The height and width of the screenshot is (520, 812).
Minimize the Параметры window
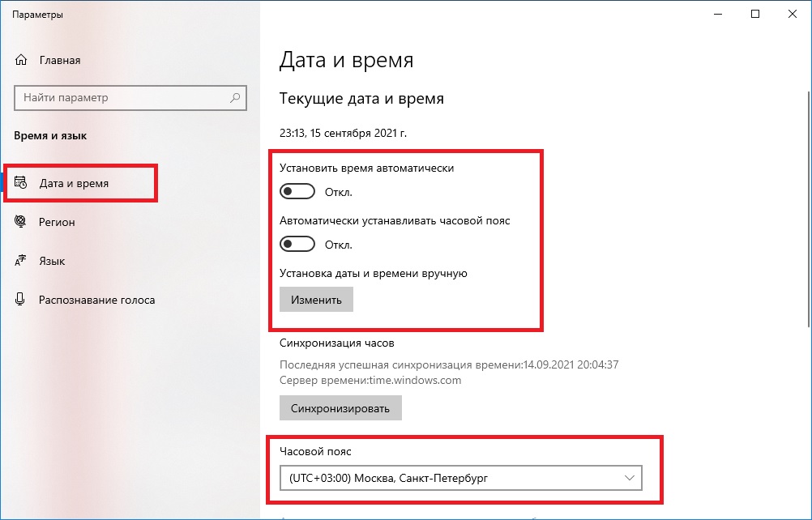(x=718, y=14)
